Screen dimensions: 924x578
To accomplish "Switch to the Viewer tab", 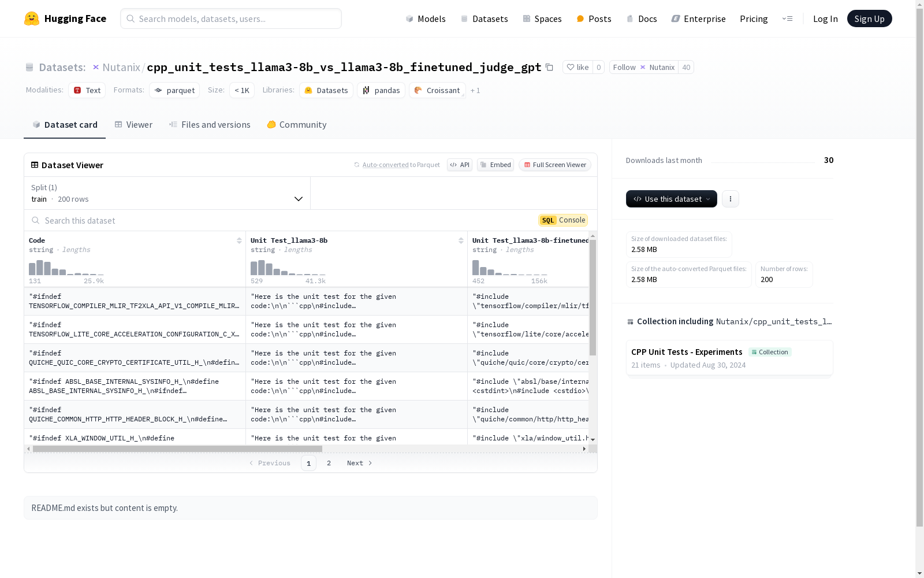I will click(133, 125).
